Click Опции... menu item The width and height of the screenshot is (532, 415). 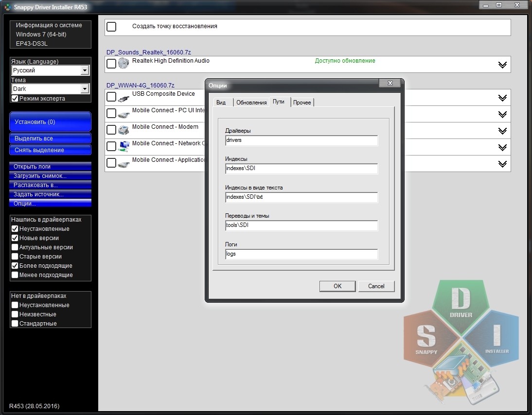click(x=50, y=204)
